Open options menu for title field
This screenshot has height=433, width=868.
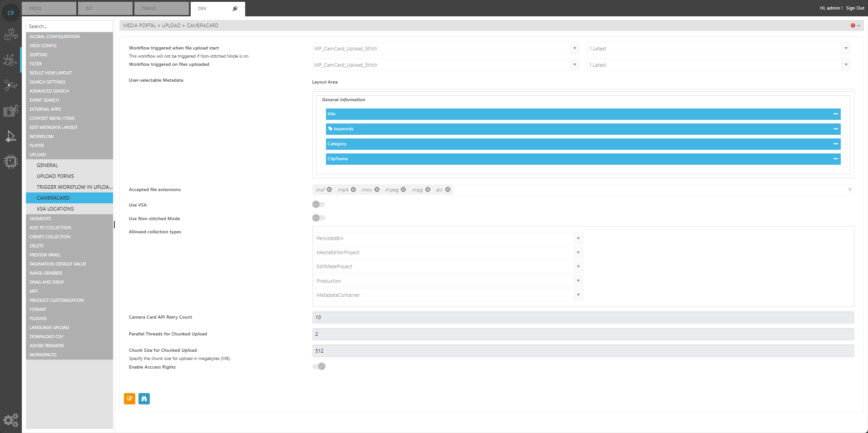835,114
